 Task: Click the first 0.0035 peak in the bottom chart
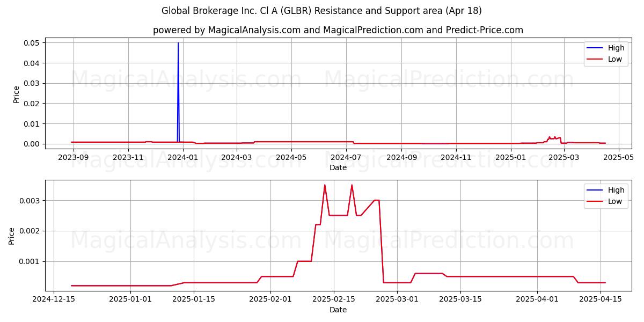(x=325, y=185)
